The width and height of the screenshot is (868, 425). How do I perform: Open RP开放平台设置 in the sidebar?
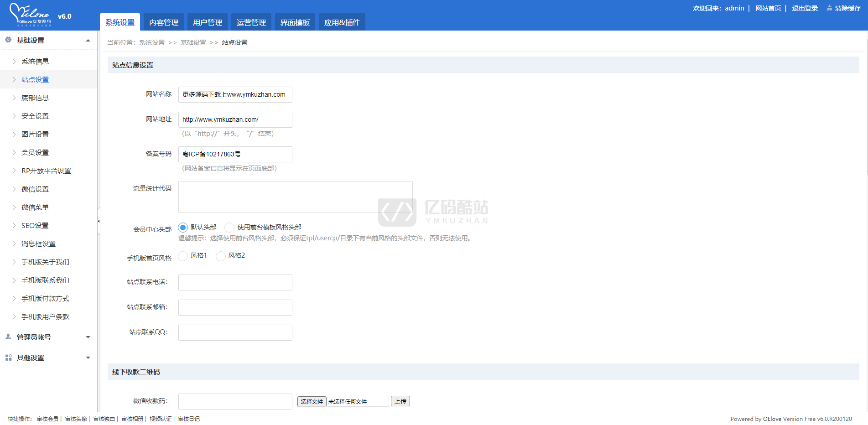47,171
